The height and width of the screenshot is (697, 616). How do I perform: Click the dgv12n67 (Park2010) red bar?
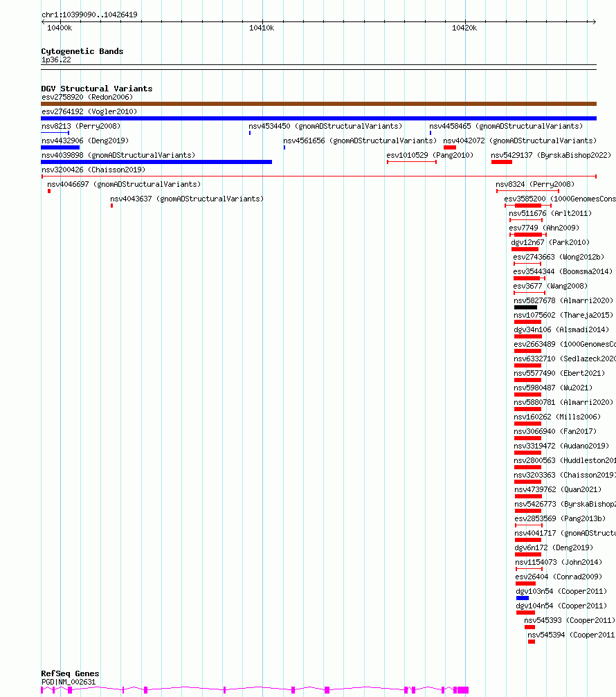(525, 249)
